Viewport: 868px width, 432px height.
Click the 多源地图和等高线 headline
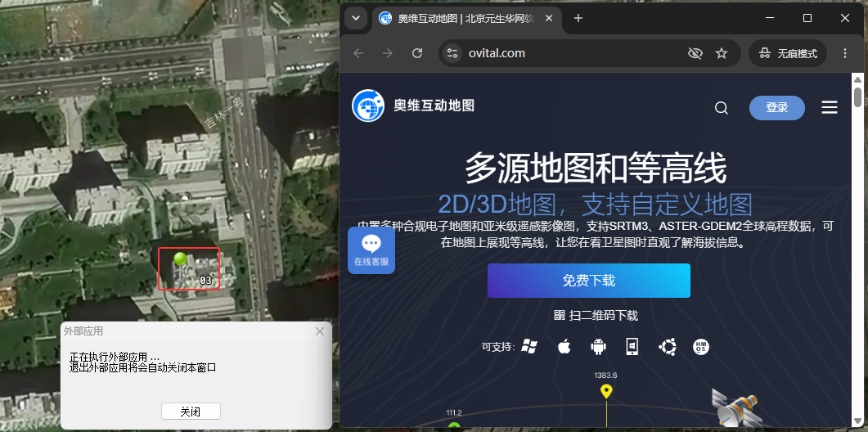coord(595,169)
